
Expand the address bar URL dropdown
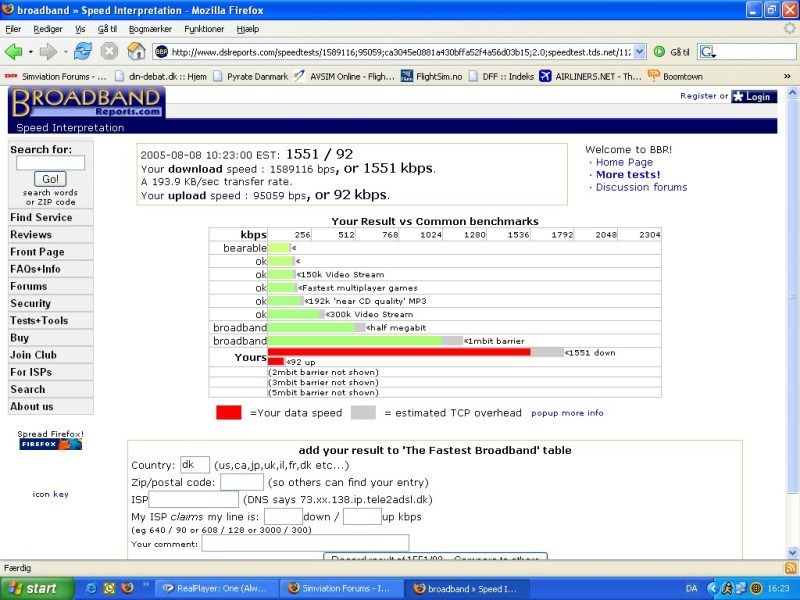coord(640,51)
